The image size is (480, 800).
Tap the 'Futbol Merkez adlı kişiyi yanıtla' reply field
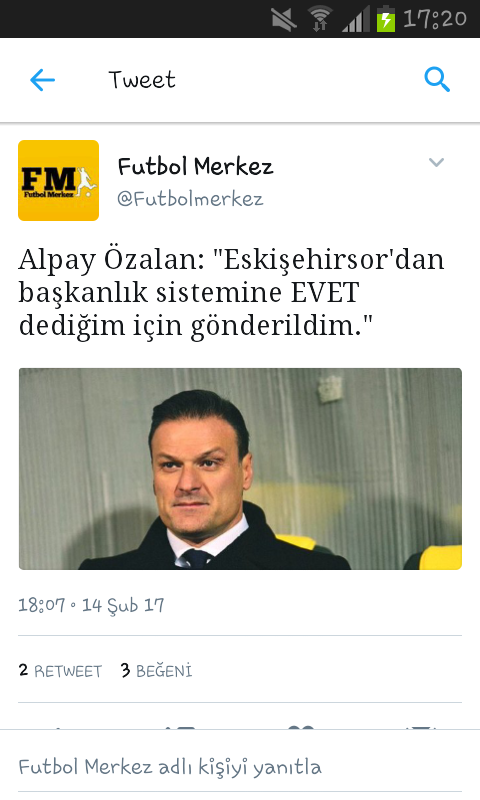point(240,766)
